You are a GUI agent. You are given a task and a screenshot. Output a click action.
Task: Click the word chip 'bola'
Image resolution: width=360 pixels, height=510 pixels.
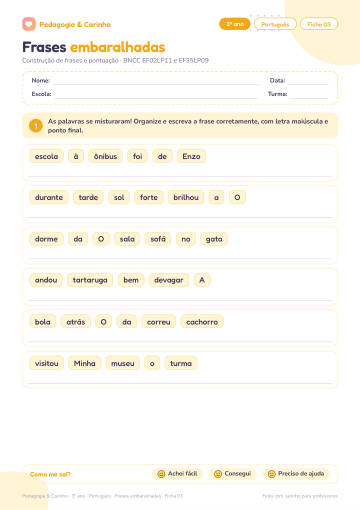click(43, 322)
